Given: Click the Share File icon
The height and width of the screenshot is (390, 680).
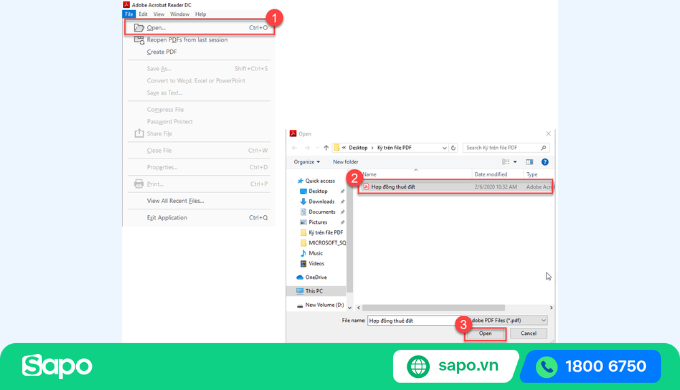Looking at the screenshot, I should coord(139,133).
